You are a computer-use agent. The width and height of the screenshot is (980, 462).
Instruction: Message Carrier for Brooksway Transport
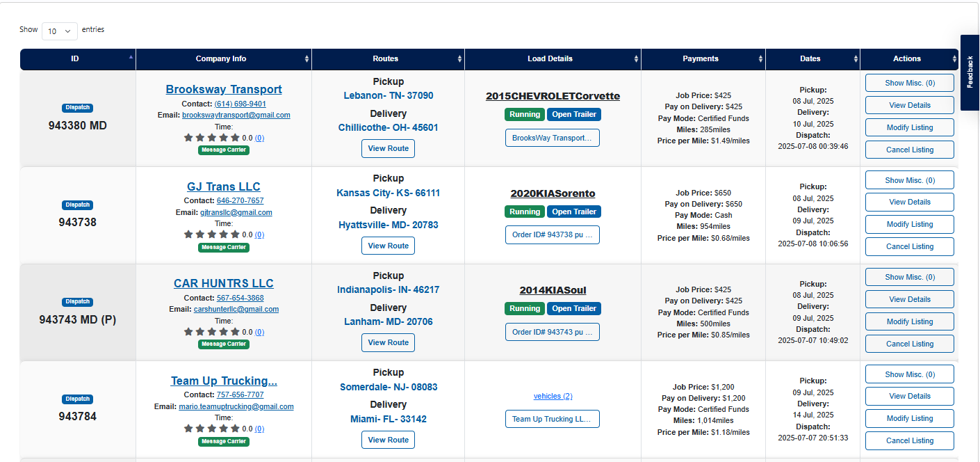click(x=224, y=150)
